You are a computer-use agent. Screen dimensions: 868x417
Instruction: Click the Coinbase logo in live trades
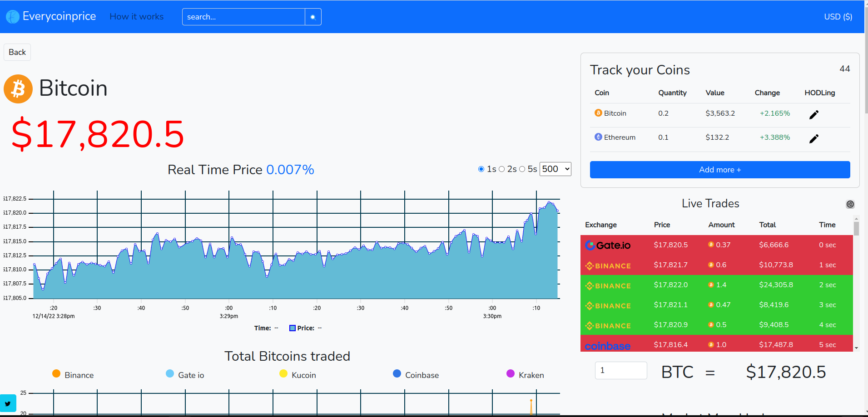click(x=608, y=346)
